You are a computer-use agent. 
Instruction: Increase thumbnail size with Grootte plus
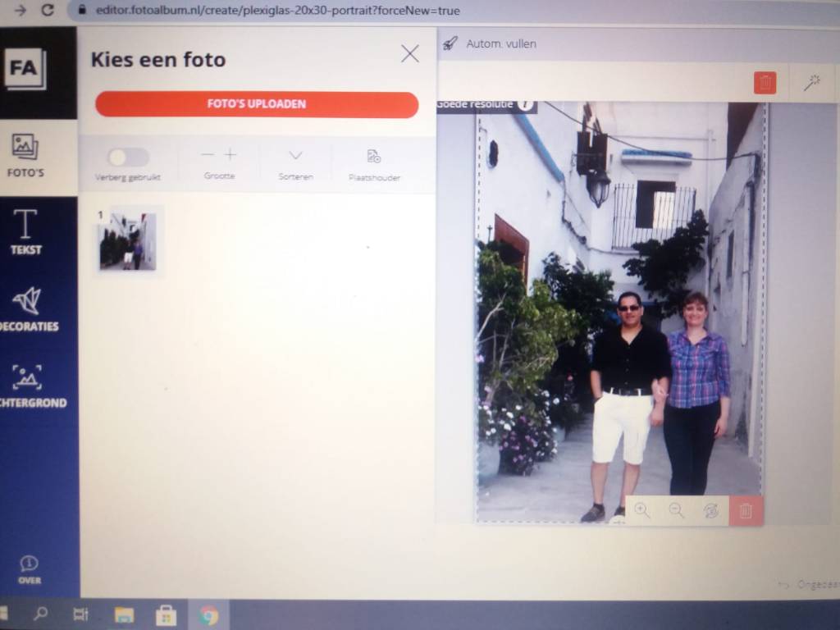click(231, 155)
